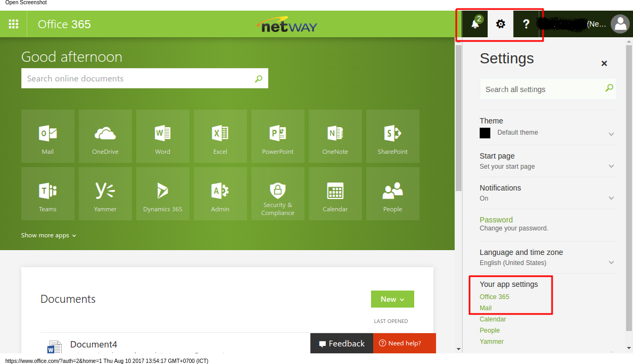Viewport: 633px width, 364px height.
Task: Launch the Teams app tile
Action: coord(48,194)
